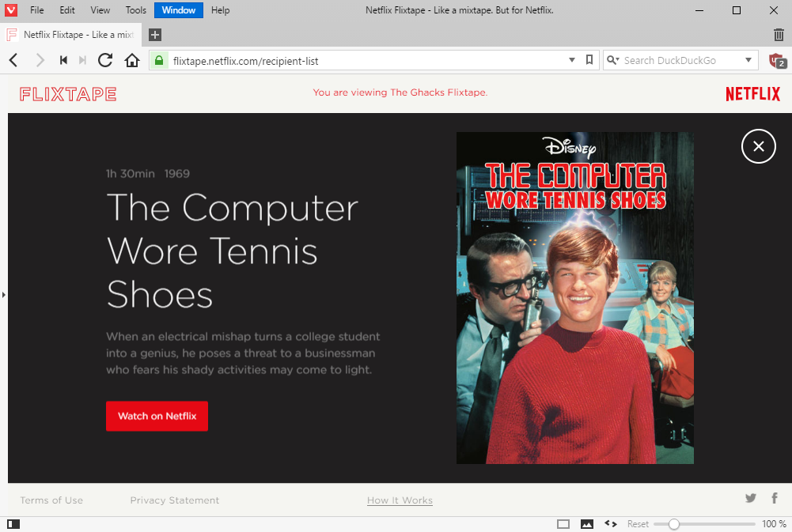792x532 pixels.
Task: Open the uBlock shield extension icon
Action: 777,61
